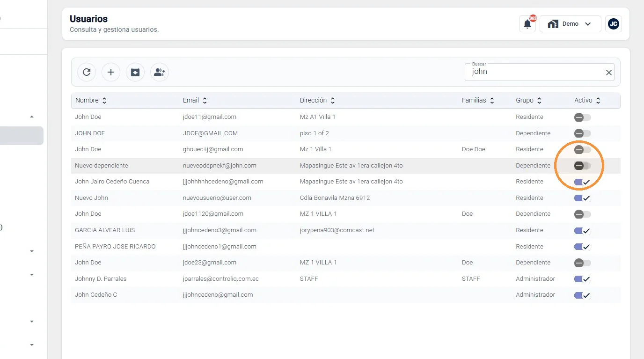Toggle Activo for ghouec+j@gmail.com row
Image resolution: width=644 pixels, height=359 pixels.
[583, 150]
